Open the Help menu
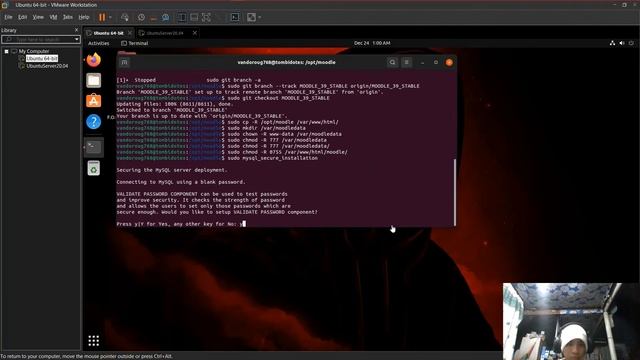Image resolution: width=640 pixels, height=360 pixels. click(x=84, y=17)
